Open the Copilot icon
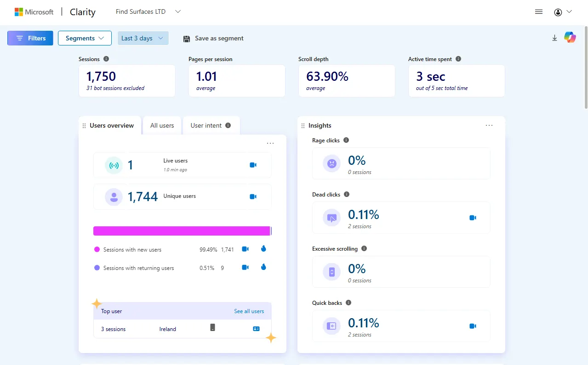Viewport: 588px width, 365px height. [x=570, y=38]
